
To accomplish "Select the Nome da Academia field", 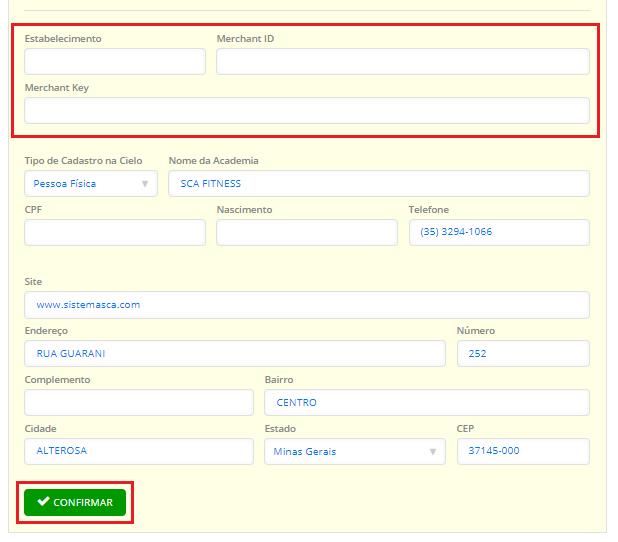I will [379, 184].
